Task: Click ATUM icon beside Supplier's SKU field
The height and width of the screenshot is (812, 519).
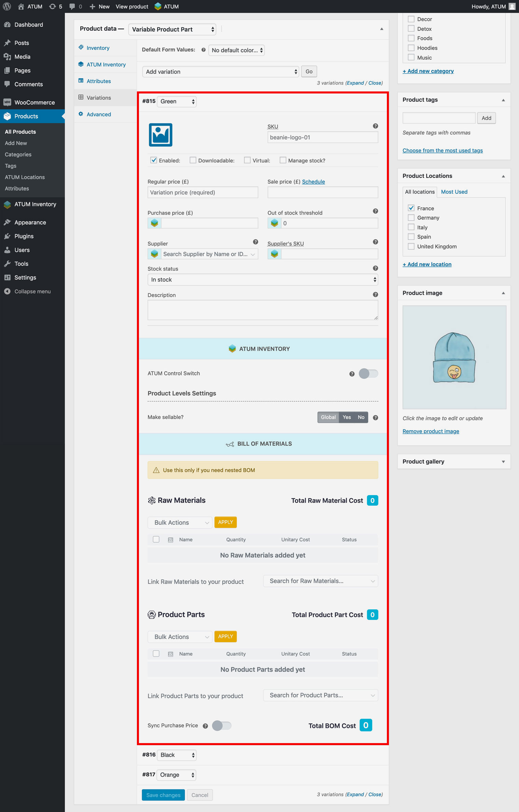Action: pyautogui.click(x=274, y=254)
